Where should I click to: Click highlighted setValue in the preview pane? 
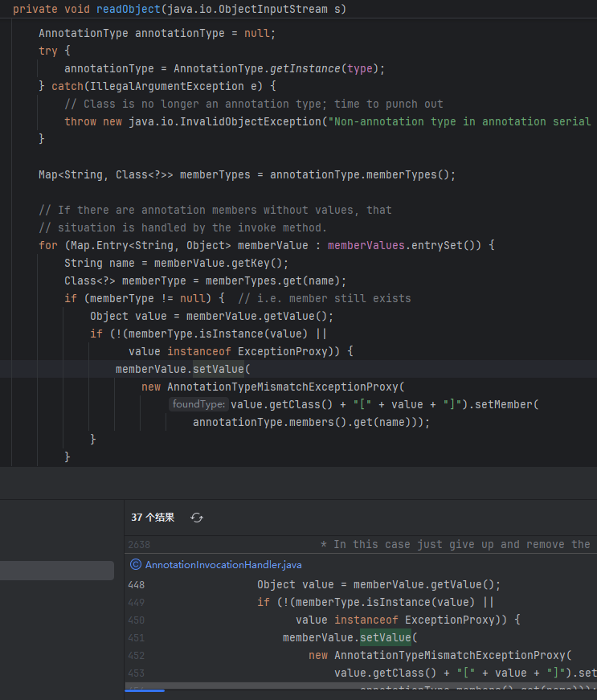(x=385, y=638)
